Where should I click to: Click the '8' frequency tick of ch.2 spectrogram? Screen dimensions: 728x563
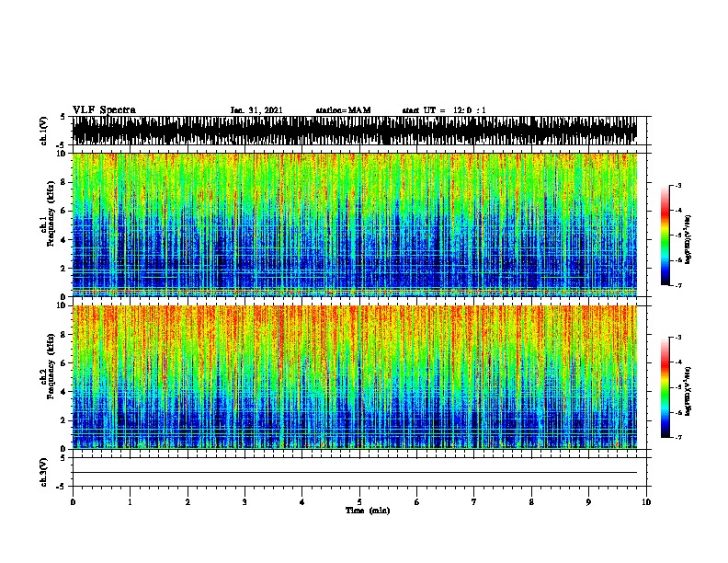click(64, 335)
